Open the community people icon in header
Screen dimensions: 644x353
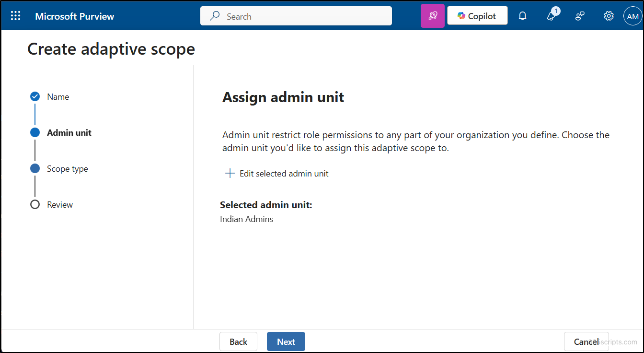pyautogui.click(x=580, y=16)
